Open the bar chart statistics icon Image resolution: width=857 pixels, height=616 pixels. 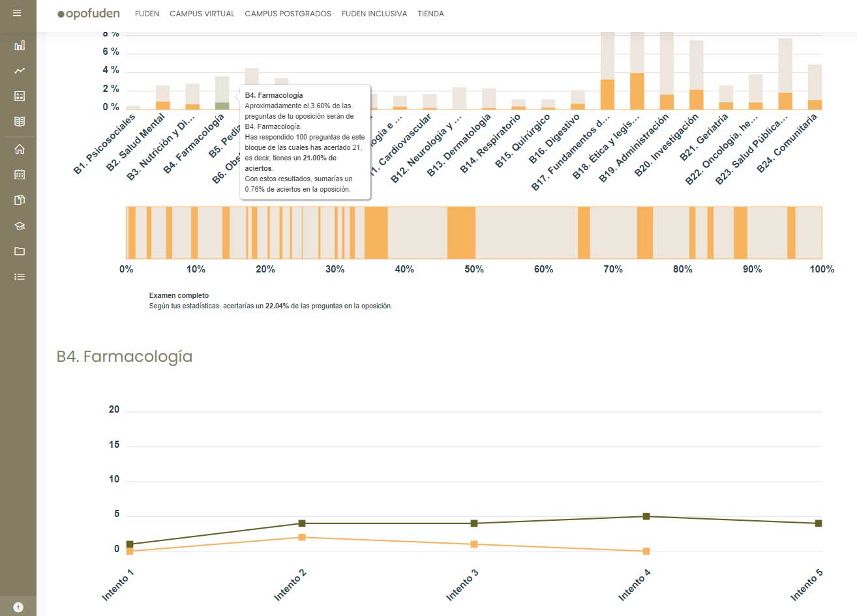[20, 46]
